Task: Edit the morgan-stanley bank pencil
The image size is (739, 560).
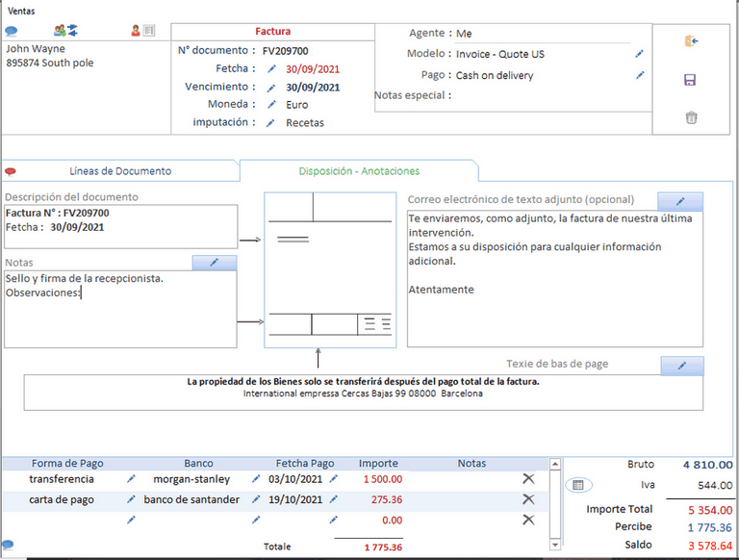Action: pos(256,479)
